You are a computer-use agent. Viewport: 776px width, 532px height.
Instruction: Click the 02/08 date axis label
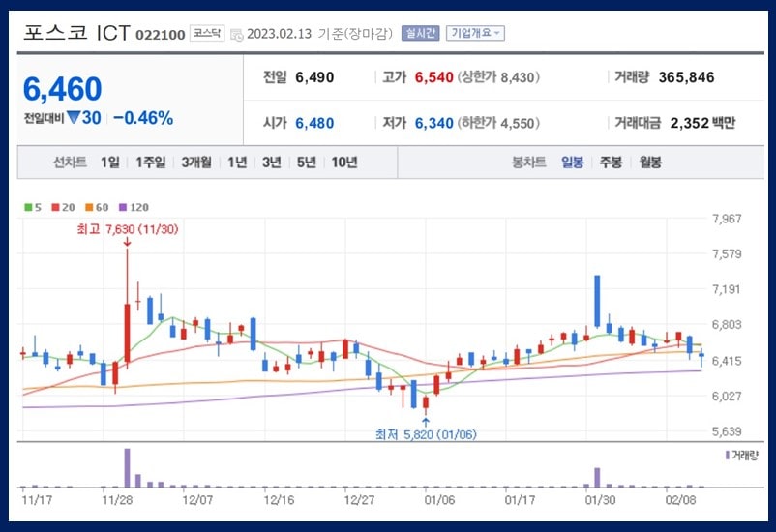point(680,500)
